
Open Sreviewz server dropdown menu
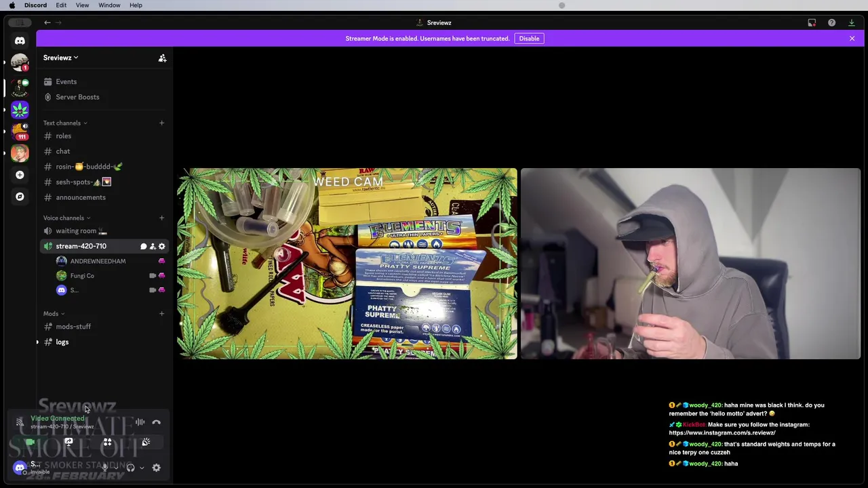point(61,58)
